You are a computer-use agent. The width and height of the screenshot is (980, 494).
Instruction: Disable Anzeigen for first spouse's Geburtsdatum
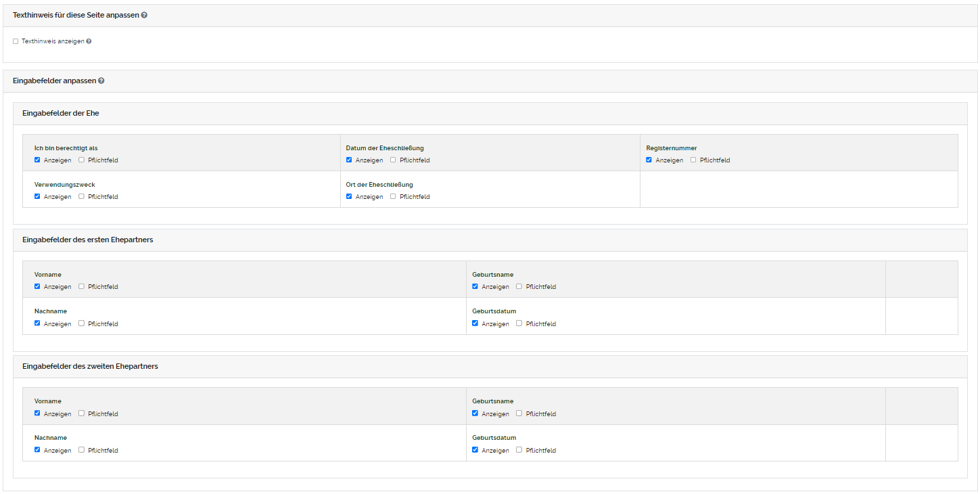(475, 323)
